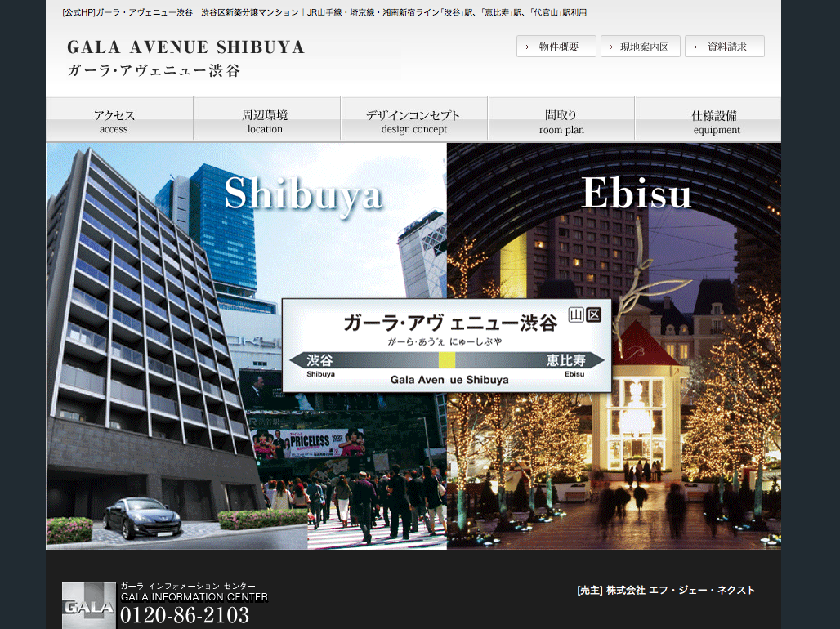Click the GALA AVENUE SHIBUYA header logo
The width and height of the screenshot is (840, 629).
pos(185,57)
